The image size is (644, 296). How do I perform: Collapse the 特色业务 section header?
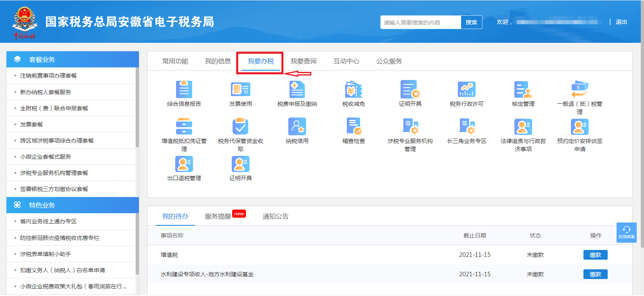[x=73, y=205]
